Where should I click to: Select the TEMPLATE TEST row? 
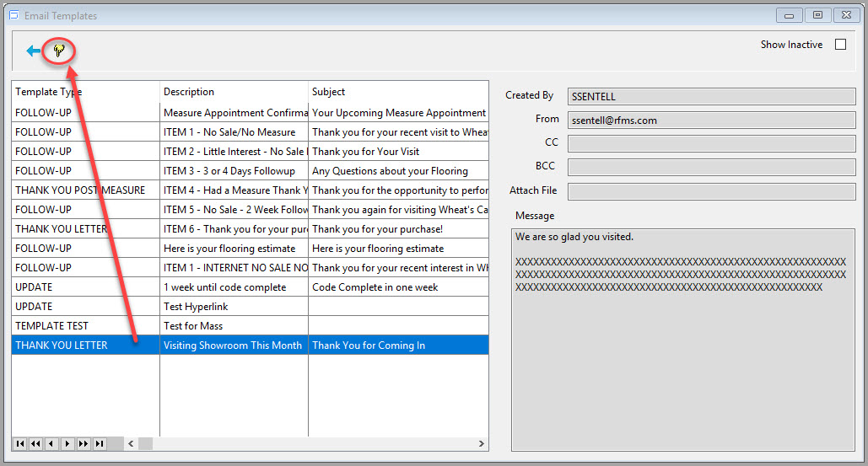251,325
